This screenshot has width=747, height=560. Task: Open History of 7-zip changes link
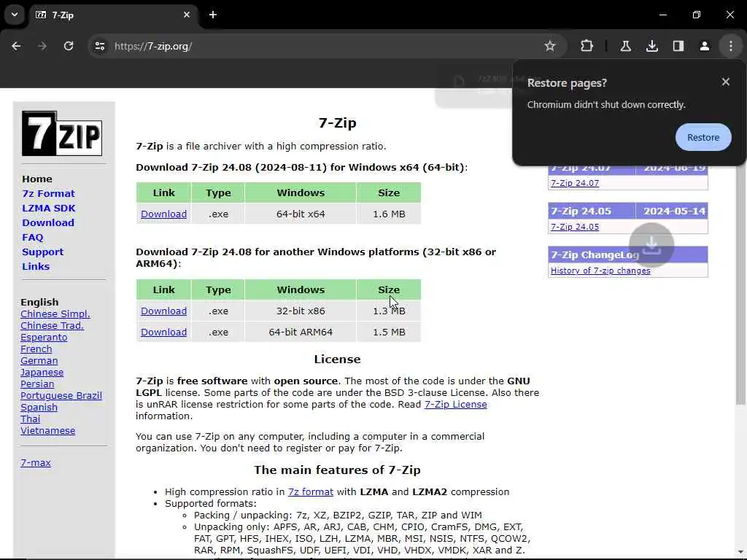pos(600,271)
